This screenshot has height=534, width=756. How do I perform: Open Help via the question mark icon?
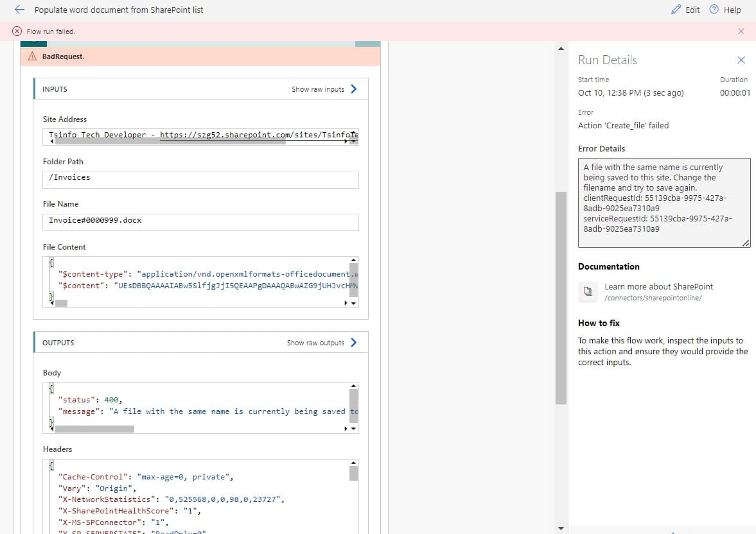[714, 10]
